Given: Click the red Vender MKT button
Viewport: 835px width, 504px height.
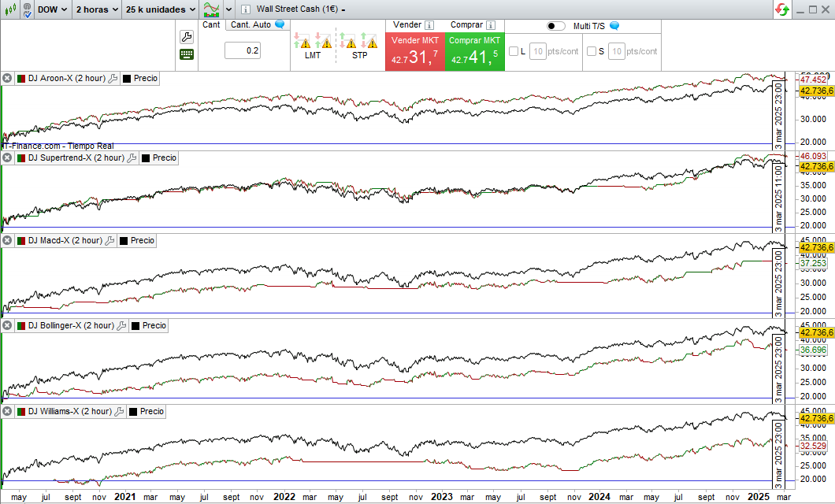Looking at the screenshot, I should (x=415, y=51).
